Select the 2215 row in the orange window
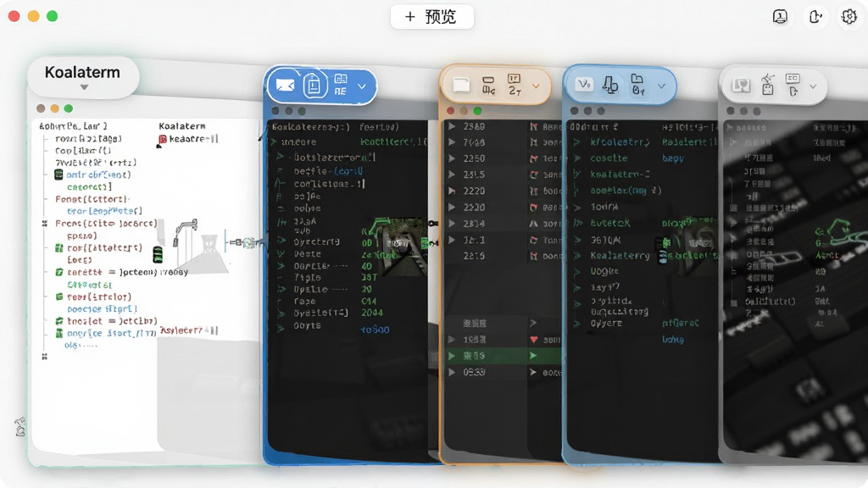Viewport: 868px width, 488px height. [x=504, y=256]
